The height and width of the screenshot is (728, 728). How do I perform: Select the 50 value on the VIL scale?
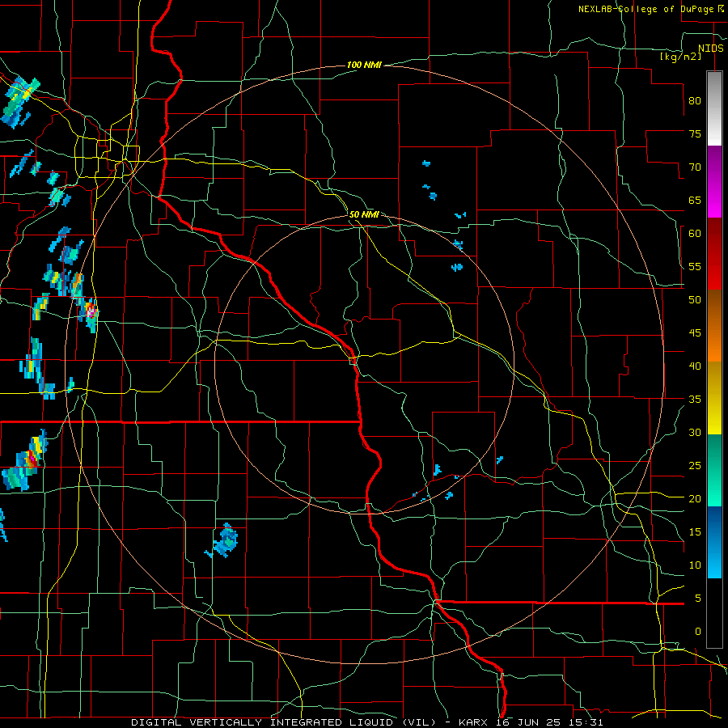click(x=695, y=299)
